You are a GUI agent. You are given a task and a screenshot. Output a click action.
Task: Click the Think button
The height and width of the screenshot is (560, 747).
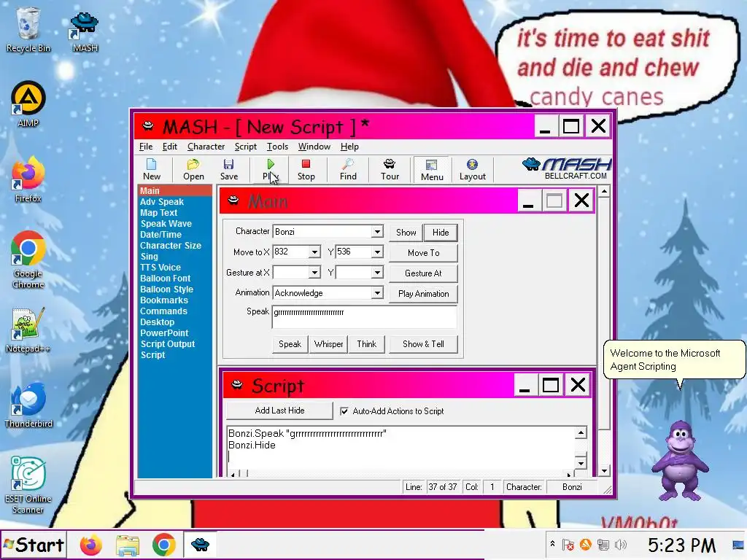pyautogui.click(x=366, y=344)
